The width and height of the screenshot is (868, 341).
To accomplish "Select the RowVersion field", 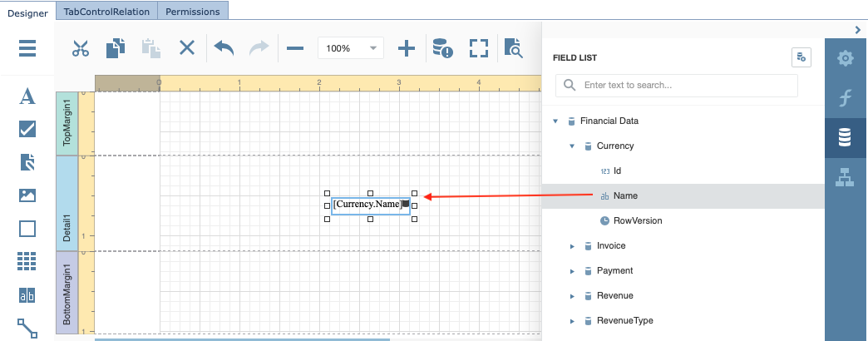I will 637,220.
